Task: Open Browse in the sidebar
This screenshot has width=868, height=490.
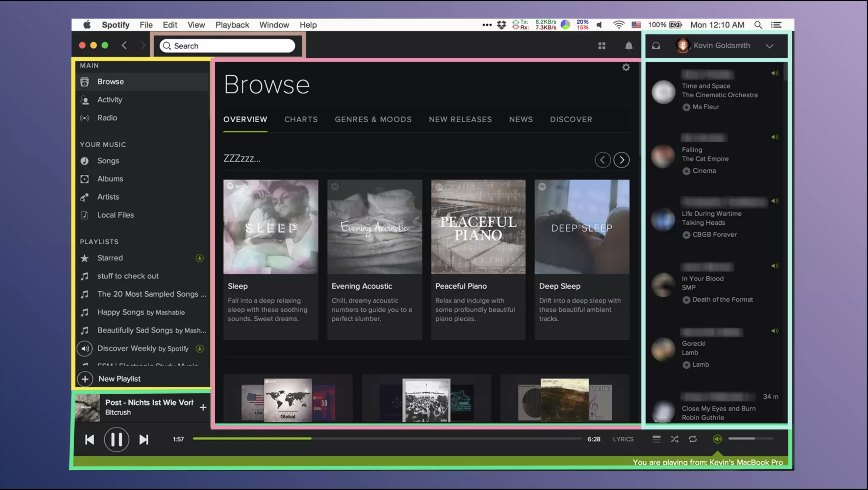Action: coord(143,81)
